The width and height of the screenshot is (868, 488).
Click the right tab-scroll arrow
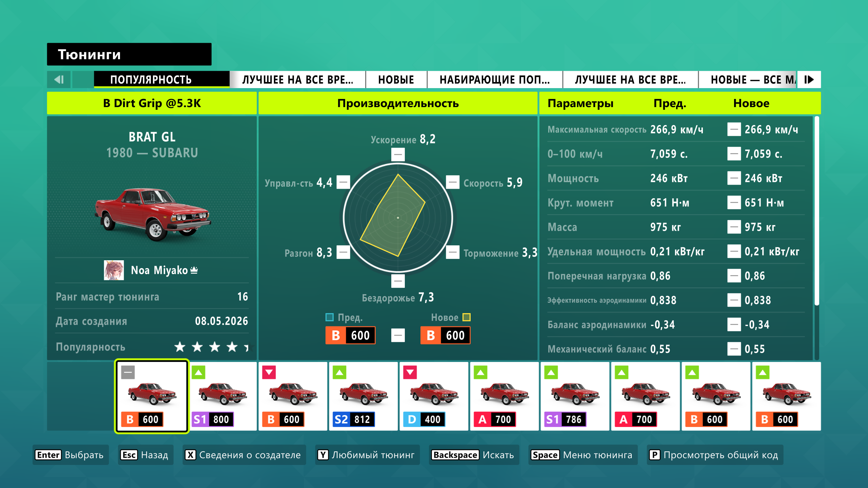coord(809,80)
